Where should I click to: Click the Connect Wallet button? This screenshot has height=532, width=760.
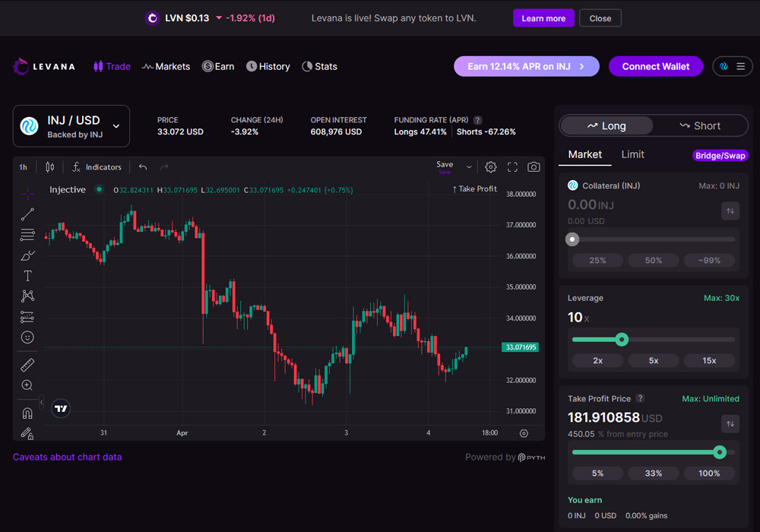655,66
